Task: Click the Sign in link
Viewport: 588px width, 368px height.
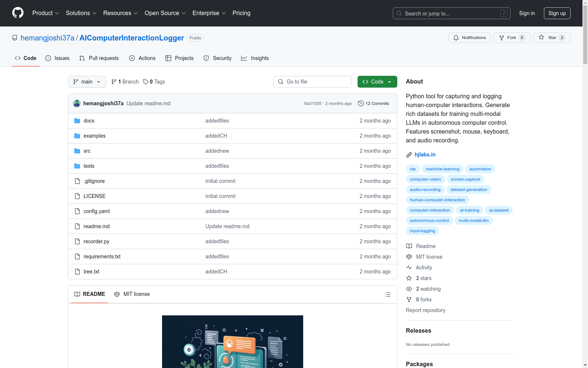Action: 527,13
